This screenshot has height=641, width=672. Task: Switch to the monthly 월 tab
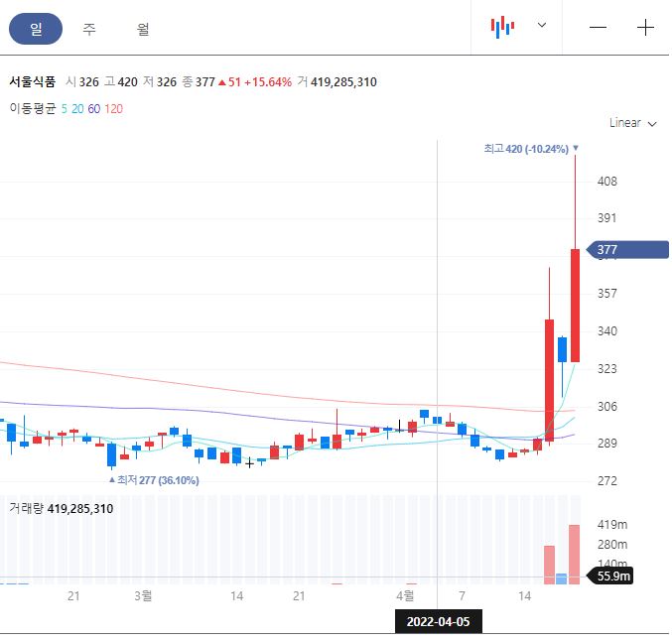(143, 29)
